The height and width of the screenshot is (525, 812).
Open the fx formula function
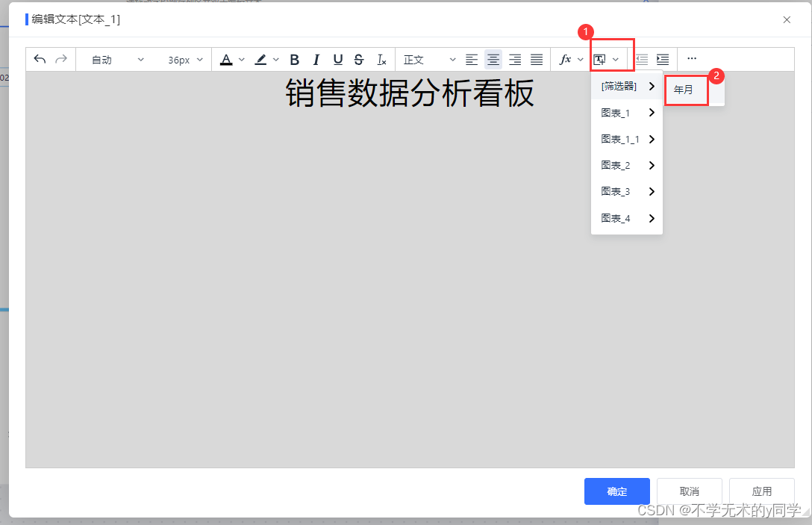566,59
